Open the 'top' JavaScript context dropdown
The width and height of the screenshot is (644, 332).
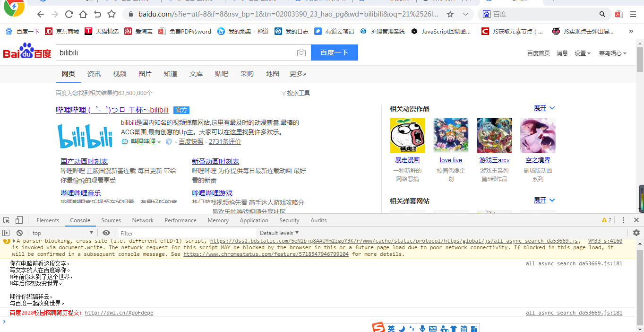pos(62,233)
